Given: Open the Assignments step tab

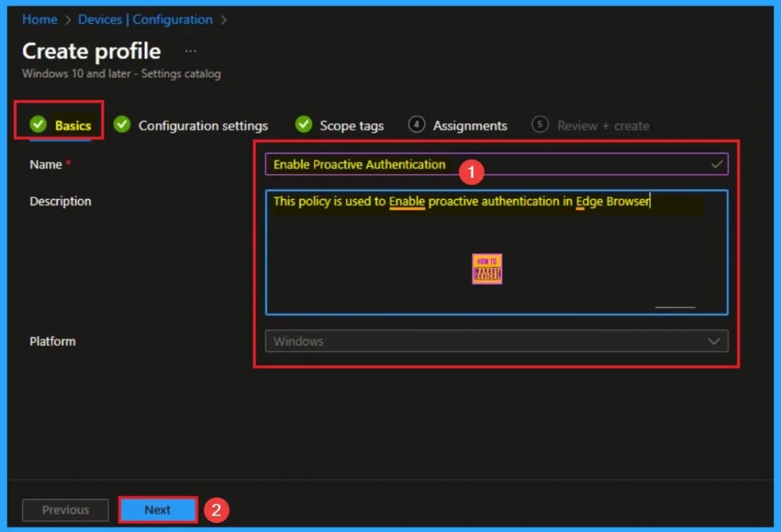Looking at the screenshot, I should (x=458, y=126).
